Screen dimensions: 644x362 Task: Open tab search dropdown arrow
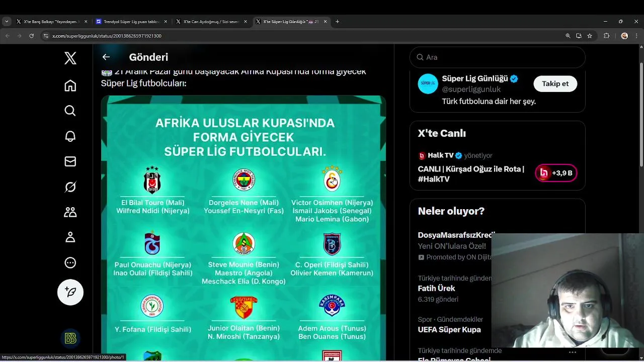pos(7,22)
